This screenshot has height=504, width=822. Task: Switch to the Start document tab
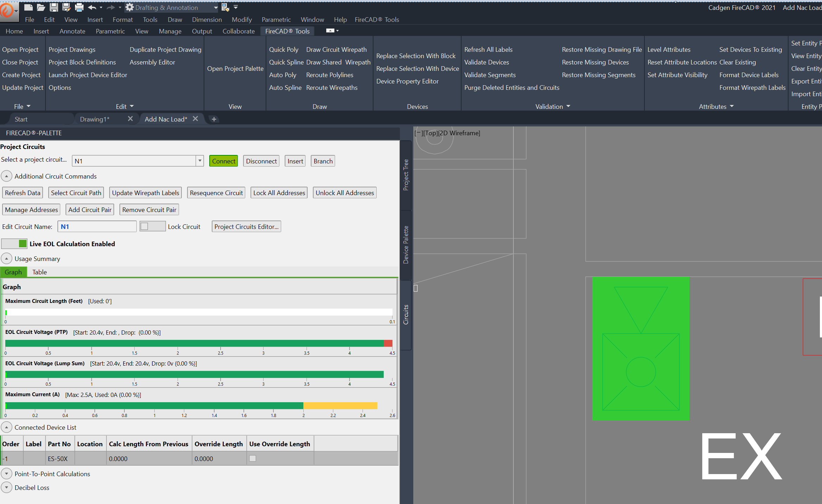point(21,119)
